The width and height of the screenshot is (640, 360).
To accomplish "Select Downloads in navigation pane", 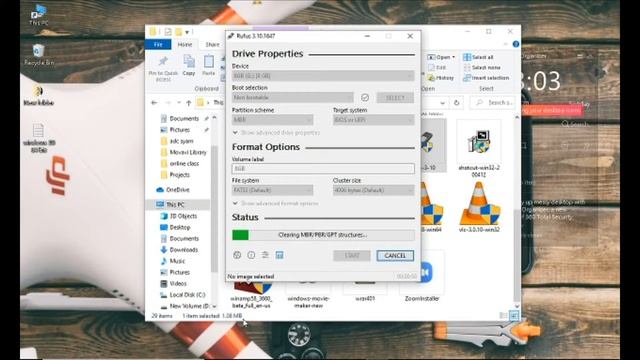I will click(x=184, y=250).
